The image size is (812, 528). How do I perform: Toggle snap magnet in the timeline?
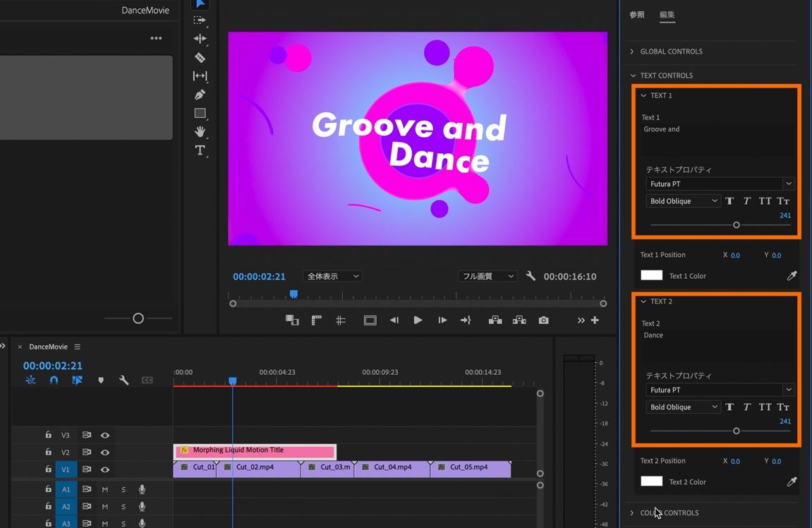point(54,380)
